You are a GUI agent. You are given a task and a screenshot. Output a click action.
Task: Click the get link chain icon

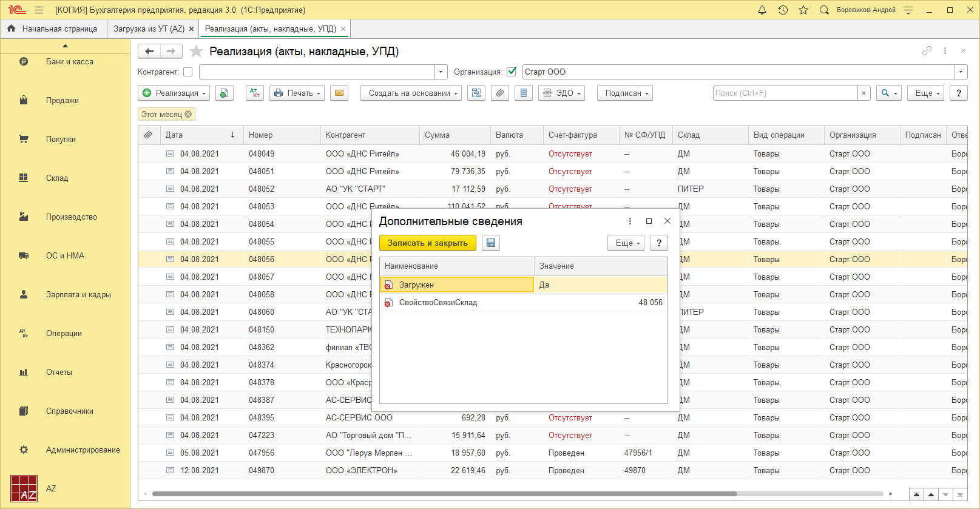[927, 51]
